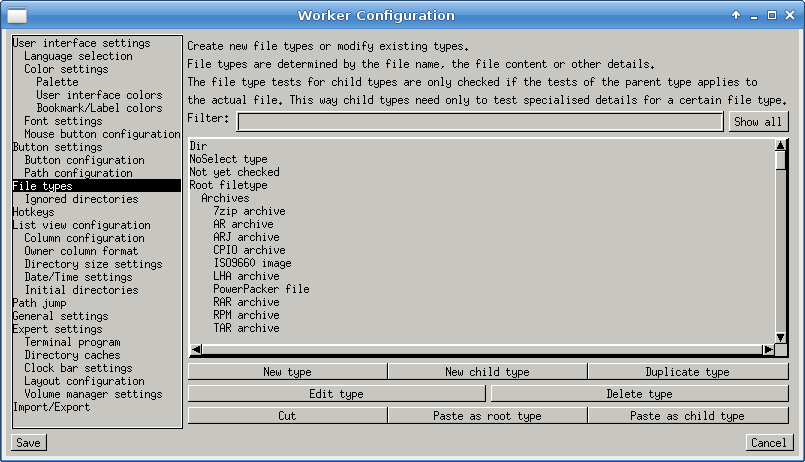The image size is (805, 462).
Task: Click the vertical scrollbar up arrow
Action: (x=780, y=145)
